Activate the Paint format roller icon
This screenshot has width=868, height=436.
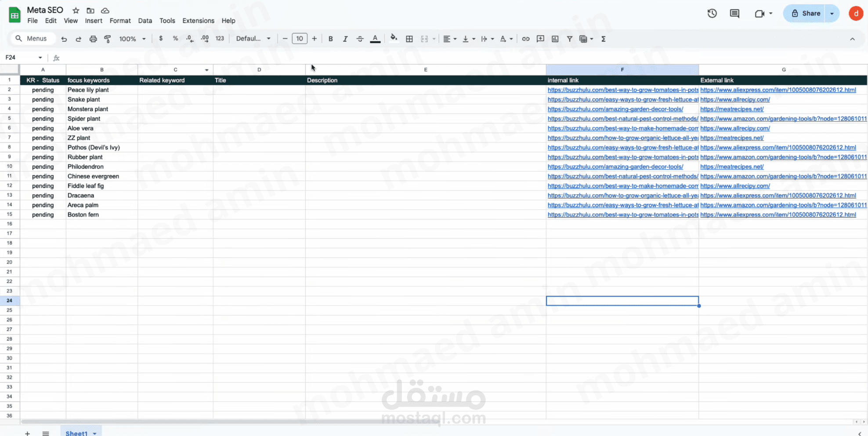[108, 39]
